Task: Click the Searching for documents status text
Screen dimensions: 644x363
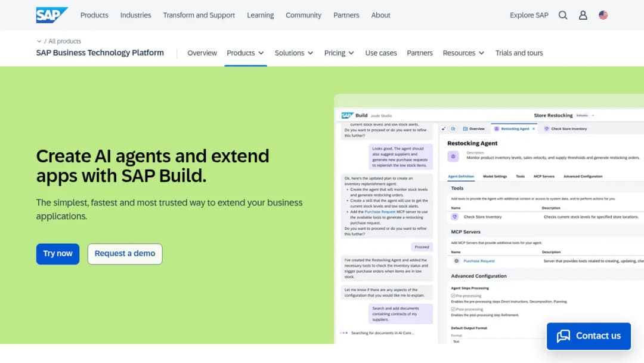Action: pos(383,333)
